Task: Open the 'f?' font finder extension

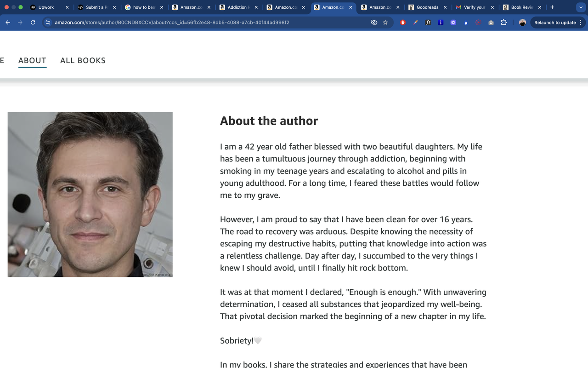Action: [x=428, y=22]
